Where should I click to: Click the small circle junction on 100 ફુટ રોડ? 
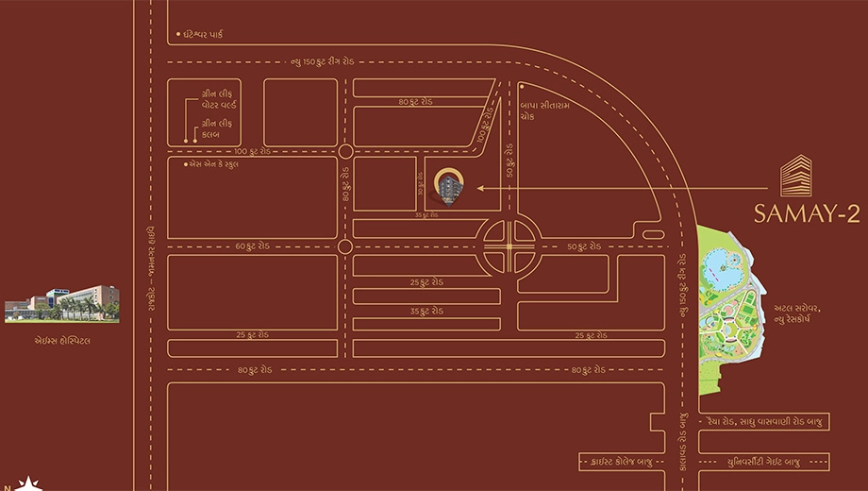pyautogui.click(x=346, y=151)
